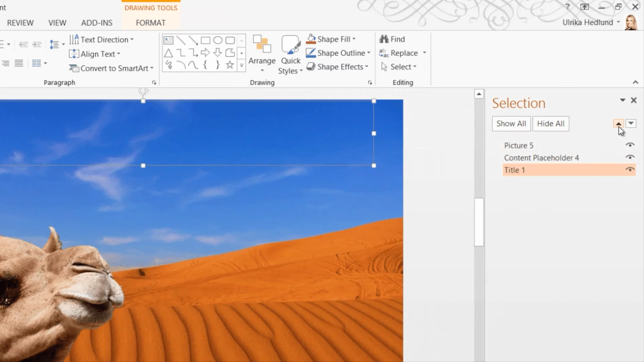
Task: Expand the shapes gallery More arrow
Action: 241,65
